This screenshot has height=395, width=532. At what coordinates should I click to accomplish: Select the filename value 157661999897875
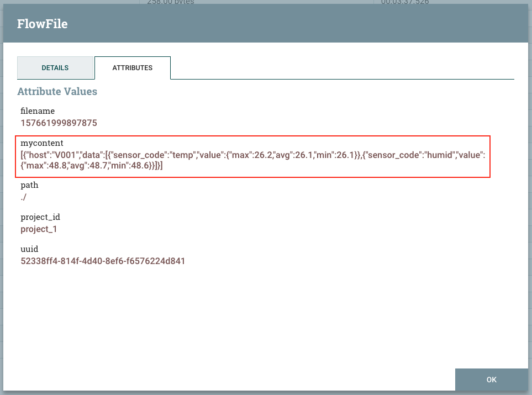(59, 123)
